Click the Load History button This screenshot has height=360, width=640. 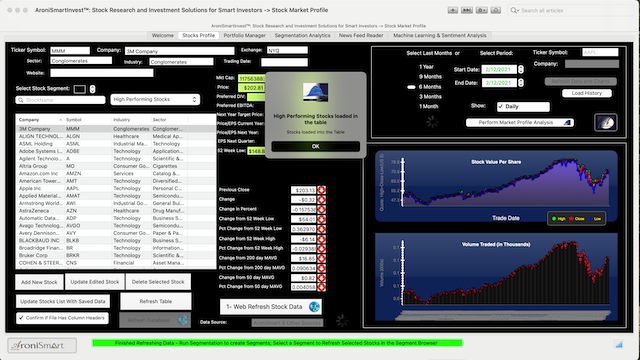(587, 93)
